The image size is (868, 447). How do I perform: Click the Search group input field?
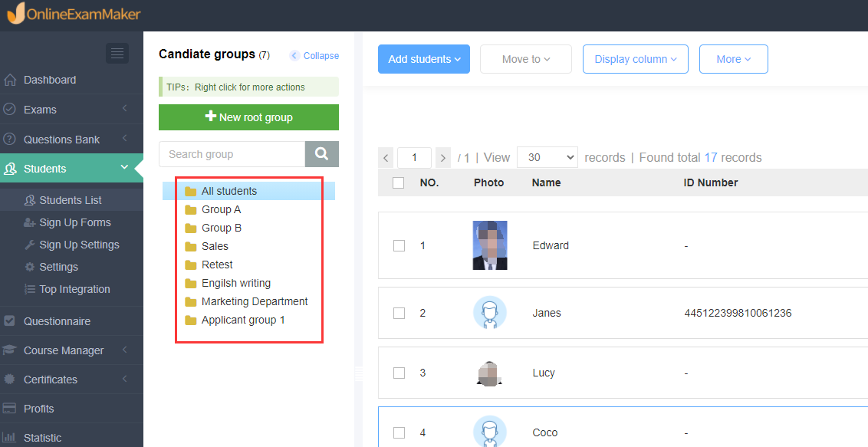pyautogui.click(x=232, y=154)
